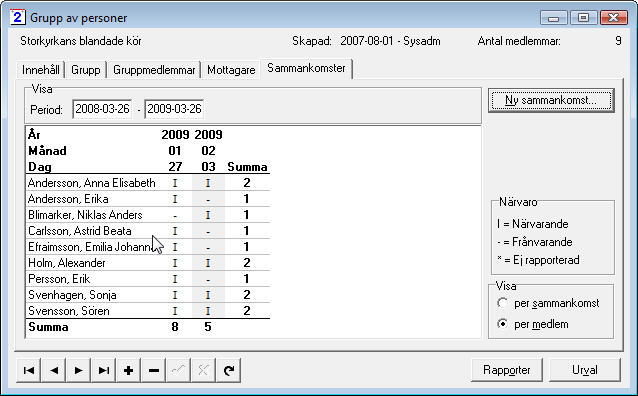The height and width of the screenshot is (396, 638).
Task: Click legend entry 'I = Närvarande'
Action: tap(533, 224)
